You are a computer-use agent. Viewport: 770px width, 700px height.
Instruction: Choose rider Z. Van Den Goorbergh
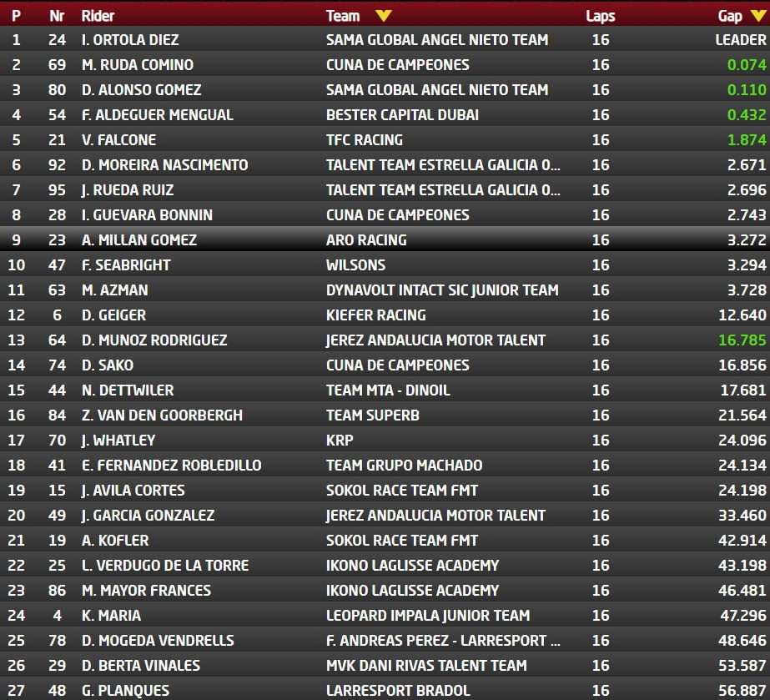coord(162,415)
